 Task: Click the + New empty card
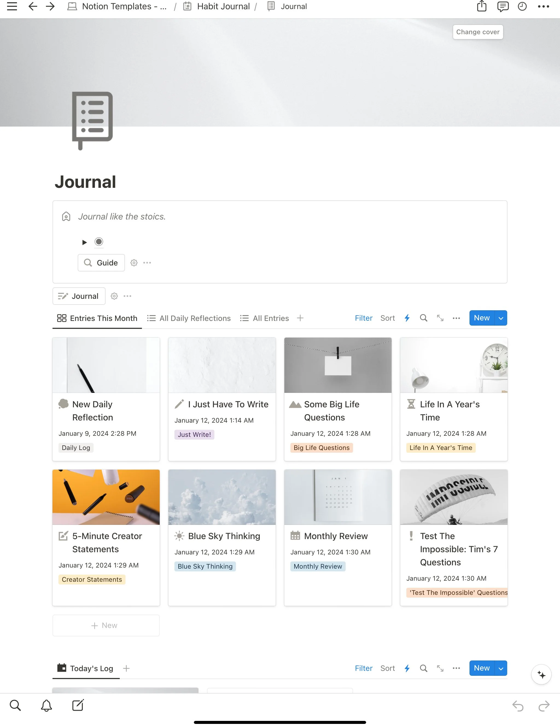coord(106,625)
